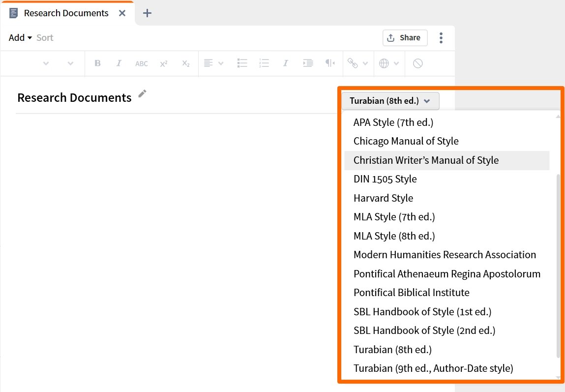Pick Christian Writer's Manual of Style
The height and width of the screenshot is (392, 565).
[x=447, y=160]
